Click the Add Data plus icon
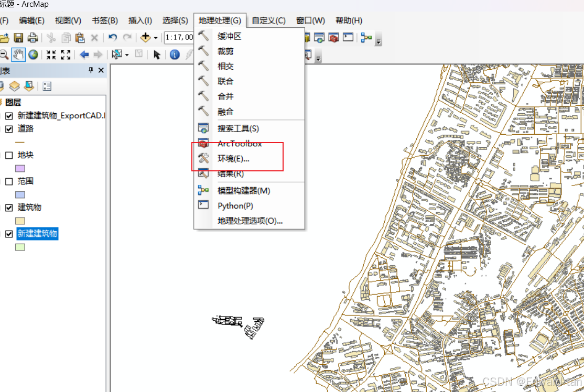Viewport: 584px width, 392px height. [x=146, y=37]
